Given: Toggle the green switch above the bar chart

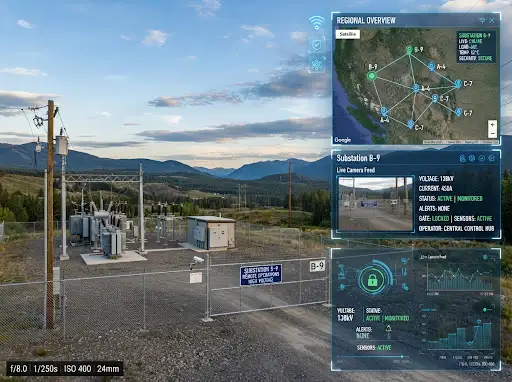Looking at the screenshot, I should [x=487, y=310].
